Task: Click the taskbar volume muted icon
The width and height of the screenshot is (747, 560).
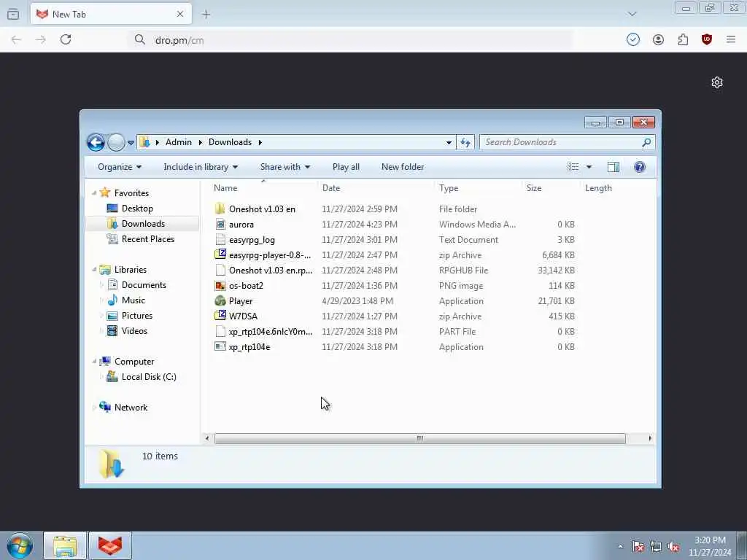Action: (673, 547)
